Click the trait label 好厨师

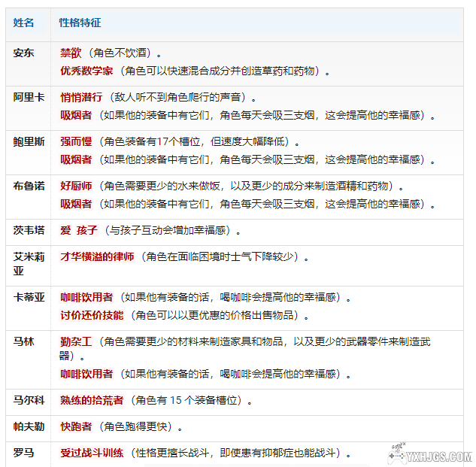click(76, 186)
